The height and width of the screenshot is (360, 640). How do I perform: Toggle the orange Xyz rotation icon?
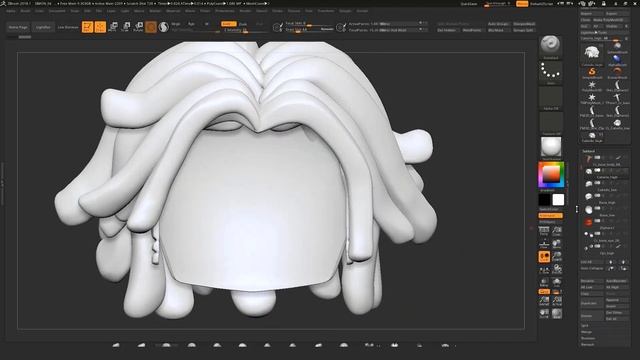point(544,257)
